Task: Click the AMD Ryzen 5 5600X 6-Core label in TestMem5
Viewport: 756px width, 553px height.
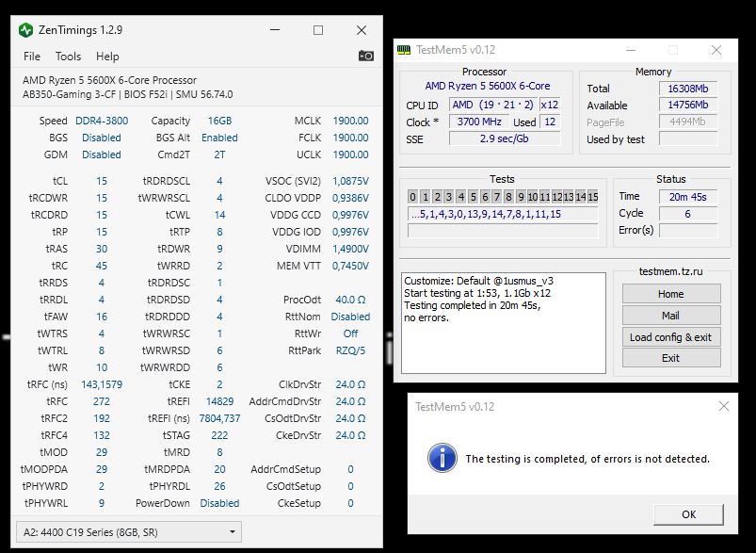Action: 487,86
